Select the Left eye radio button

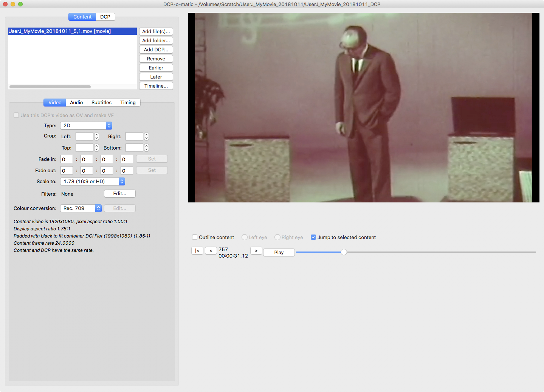244,237
